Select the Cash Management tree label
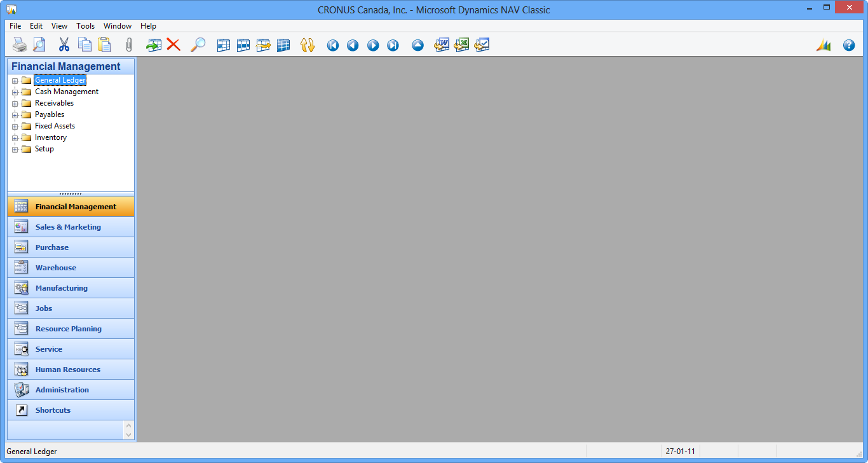Image resolution: width=868 pixels, height=463 pixels. click(x=67, y=92)
